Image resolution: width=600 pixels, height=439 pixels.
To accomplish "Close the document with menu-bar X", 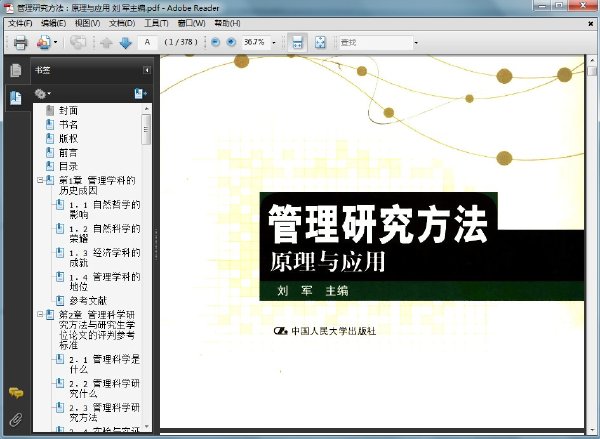I will tap(590, 24).
